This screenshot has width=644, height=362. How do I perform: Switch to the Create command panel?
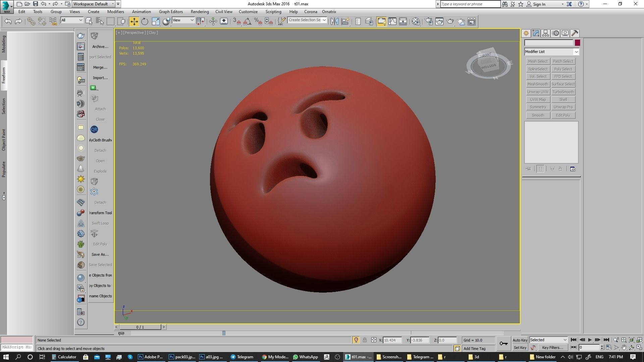pyautogui.click(x=526, y=33)
